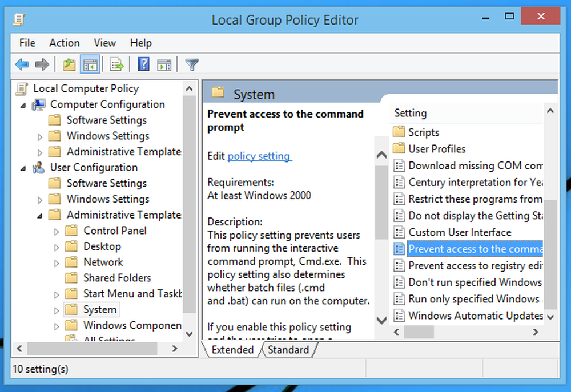
Task: Click tree pane scroll down arrow
Action: pyautogui.click(x=190, y=334)
